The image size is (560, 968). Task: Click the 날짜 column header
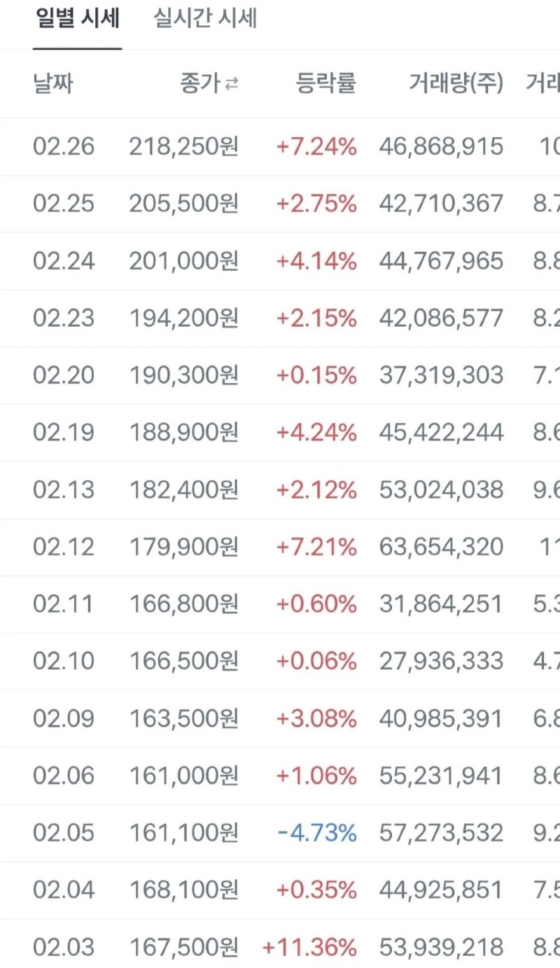click(52, 84)
